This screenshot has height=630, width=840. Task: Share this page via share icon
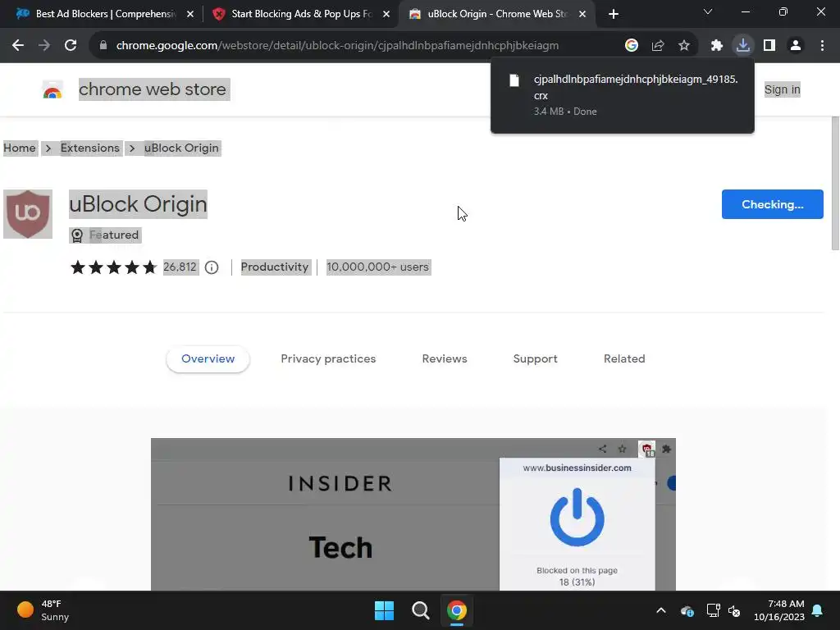[x=658, y=46]
